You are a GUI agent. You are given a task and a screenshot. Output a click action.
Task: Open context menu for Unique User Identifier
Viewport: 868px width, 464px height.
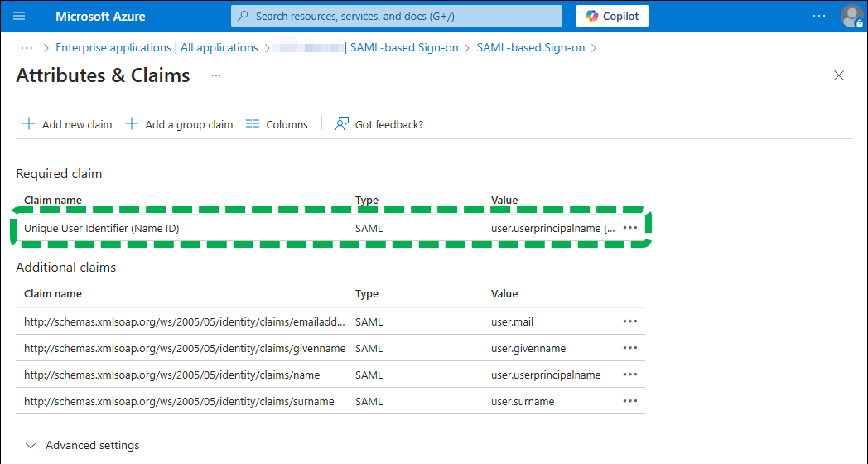630,228
